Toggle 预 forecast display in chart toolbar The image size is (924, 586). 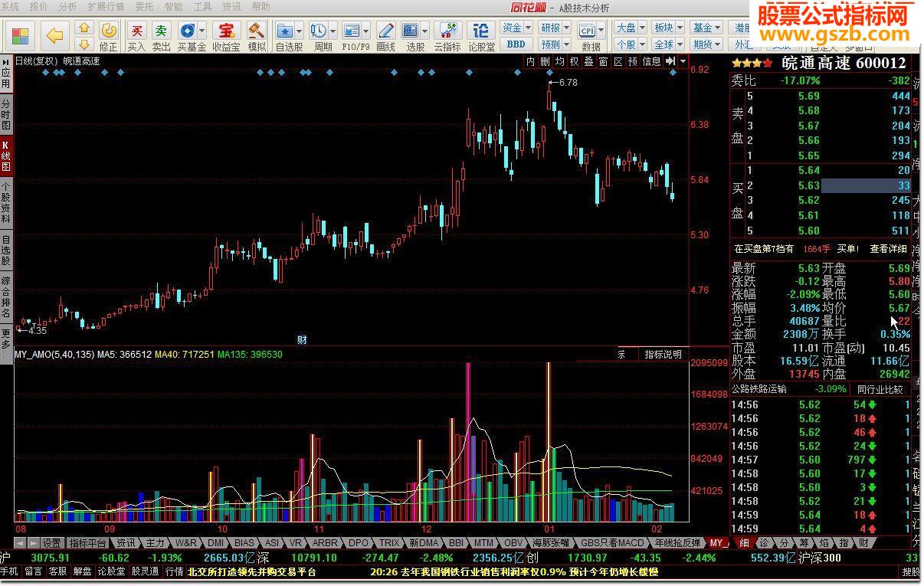point(633,61)
